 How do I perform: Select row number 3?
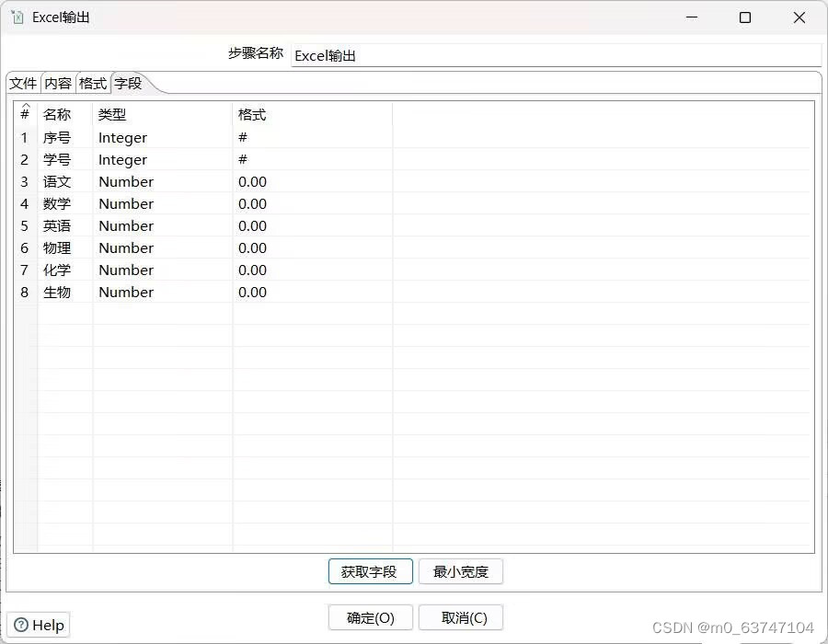click(25, 181)
